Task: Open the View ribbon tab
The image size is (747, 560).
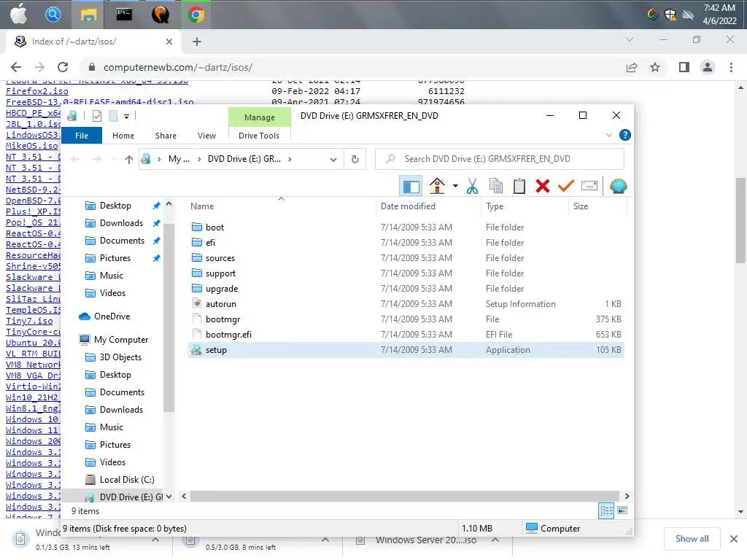Action: (206, 136)
